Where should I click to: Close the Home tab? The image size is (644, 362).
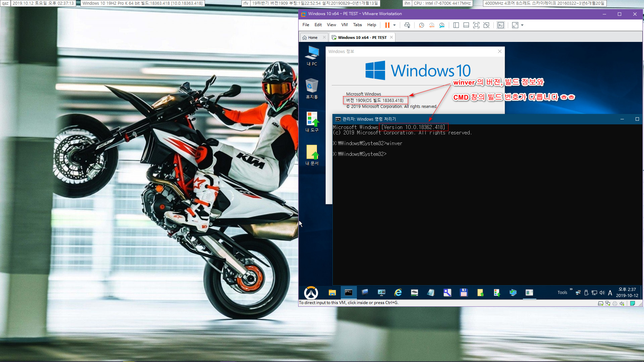324,37
